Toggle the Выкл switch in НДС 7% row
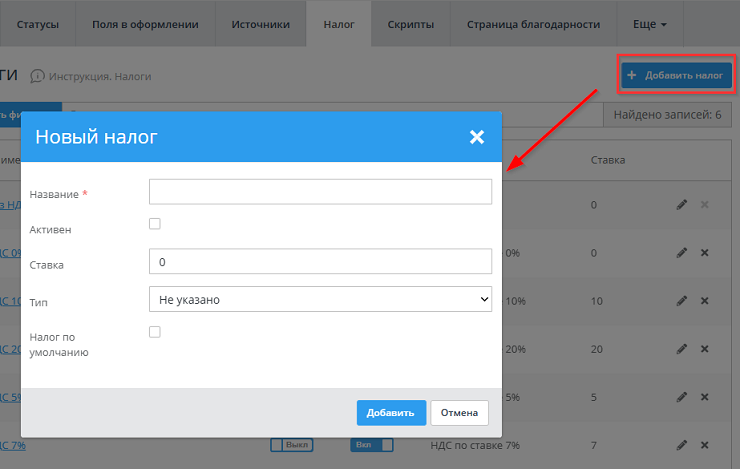740x469 pixels. coord(291,444)
